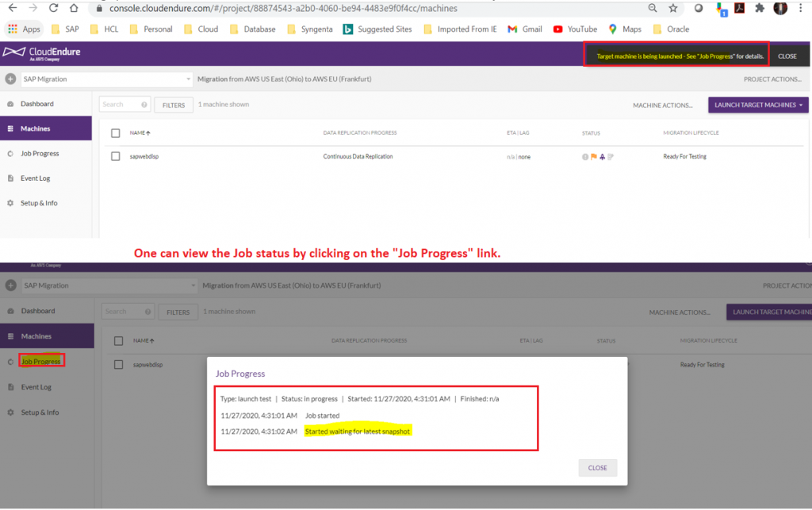812x510 pixels.
Task: Open the LAUNCH TARGET MACHINES dropdown, upper screenshot
Action: click(758, 105)
